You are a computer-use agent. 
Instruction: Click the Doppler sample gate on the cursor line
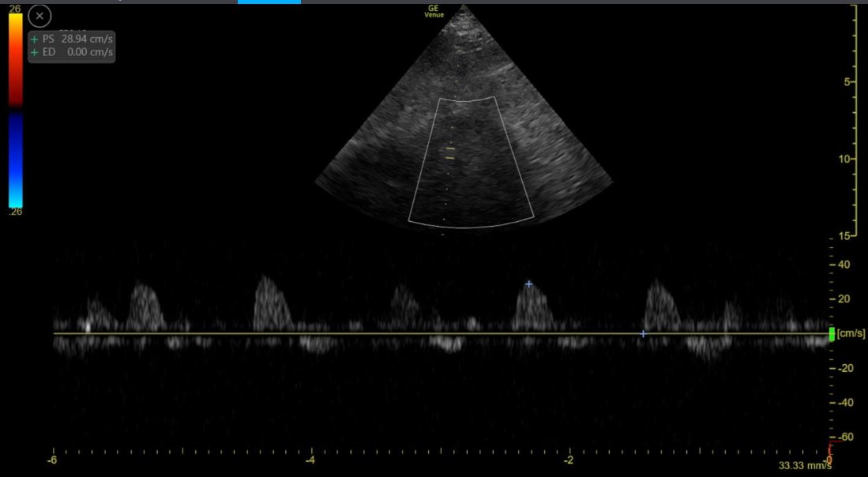tap(450, 153)
